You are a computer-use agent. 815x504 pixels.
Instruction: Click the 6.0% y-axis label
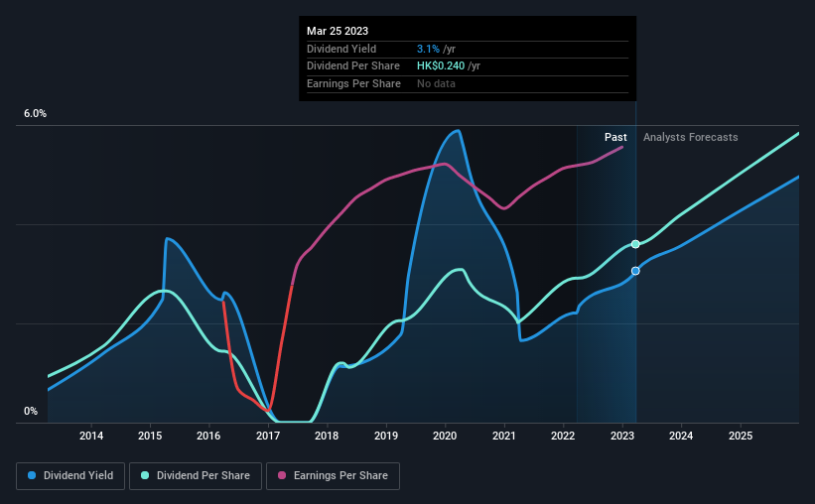pos(35,114)
